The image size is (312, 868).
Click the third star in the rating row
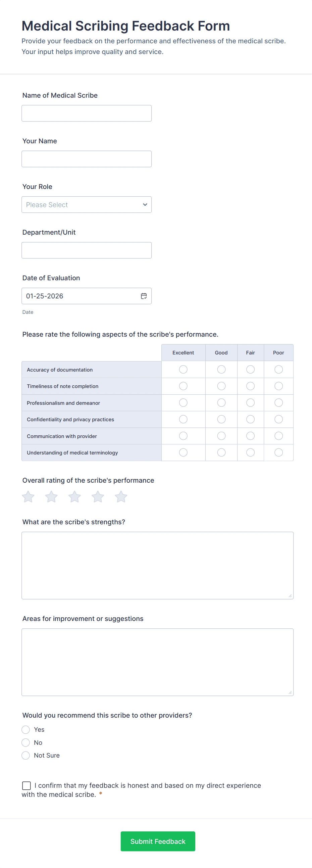click(x=74, y=496)
